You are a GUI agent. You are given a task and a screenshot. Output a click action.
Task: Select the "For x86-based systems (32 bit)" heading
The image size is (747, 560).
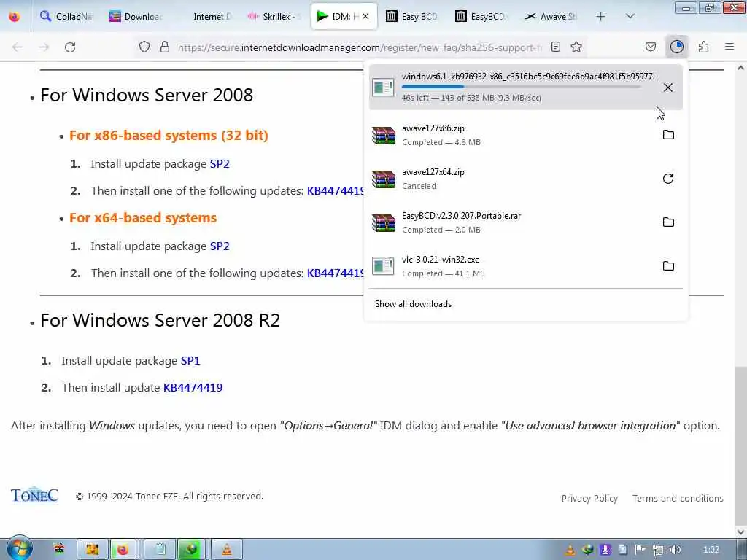[x=169, y=135]
